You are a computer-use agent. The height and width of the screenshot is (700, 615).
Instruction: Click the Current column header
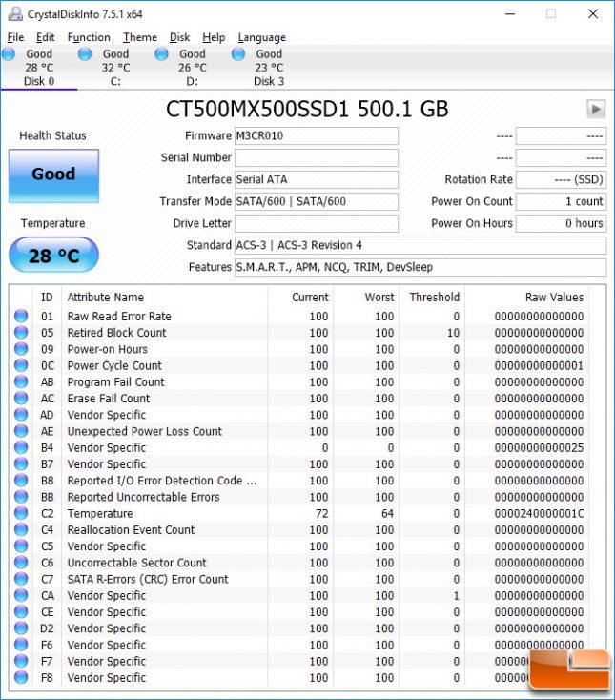[x=300, y=298]
